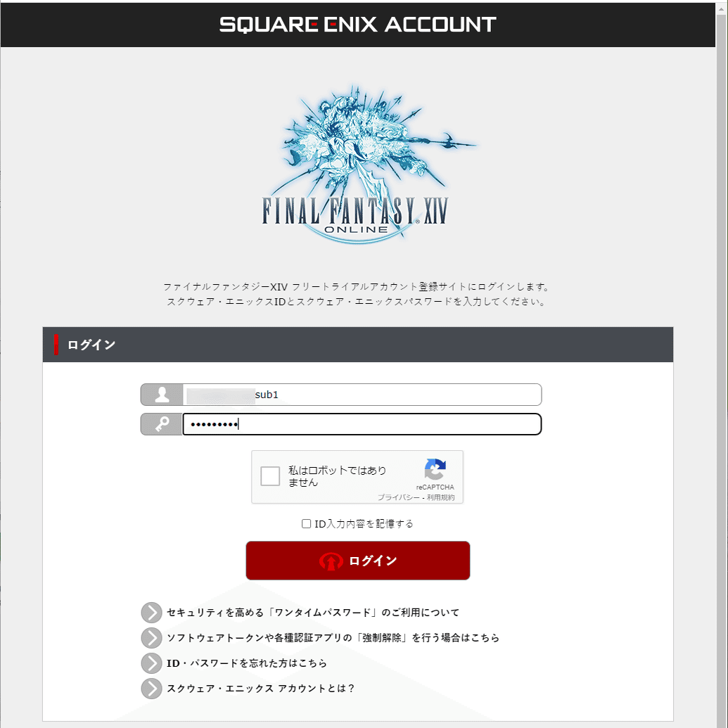Screen dimensions: 728x728
Task: Click the password input field
Action: [x=362, y=424]
